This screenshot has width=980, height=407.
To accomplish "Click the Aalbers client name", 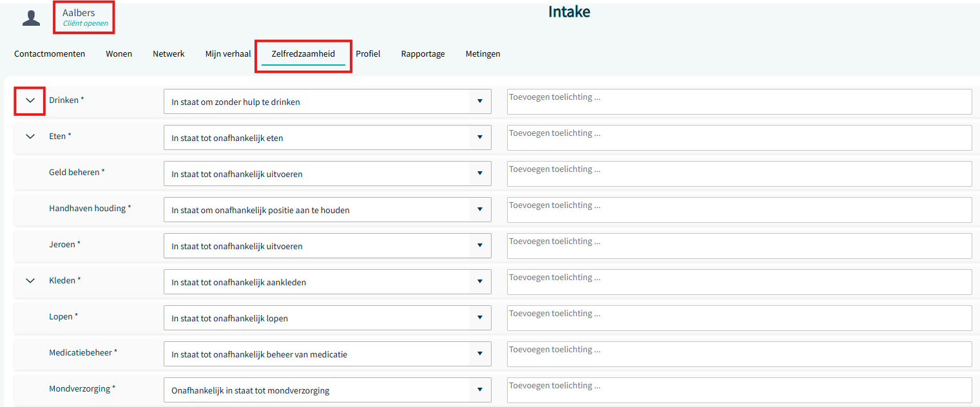I will pyautogui.click(x=79, y=12).
